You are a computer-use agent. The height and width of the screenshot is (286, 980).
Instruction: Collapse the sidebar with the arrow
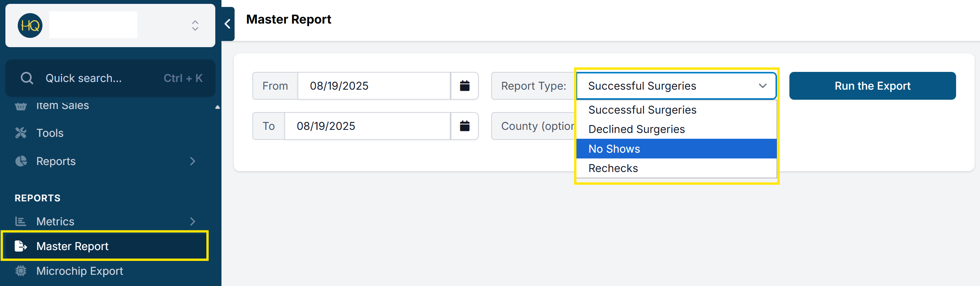228,24
